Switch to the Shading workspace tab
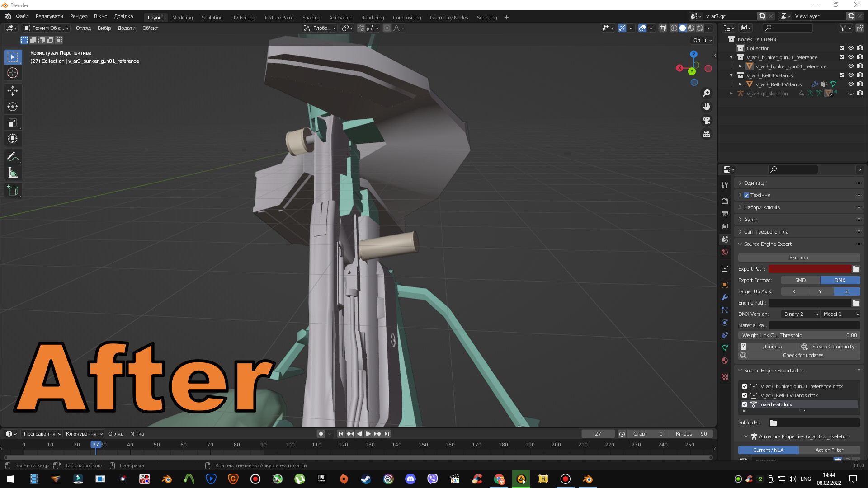868x488 pixels. coord(311,18)
